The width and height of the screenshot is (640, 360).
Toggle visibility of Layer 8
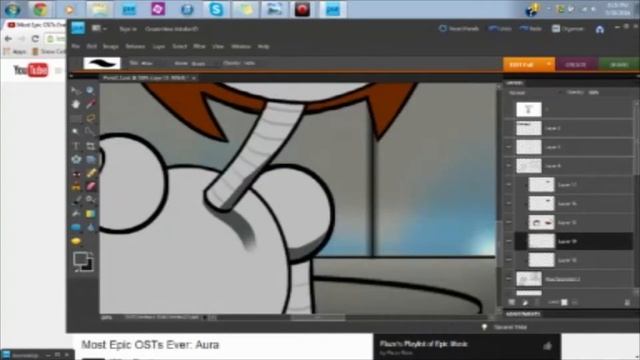tap(509, 166)
